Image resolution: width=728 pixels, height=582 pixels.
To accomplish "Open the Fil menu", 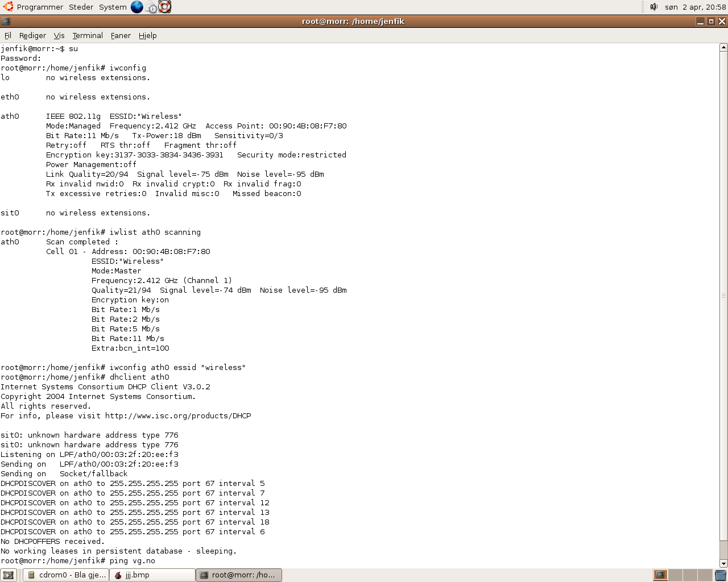I will (x=8, y=35).
